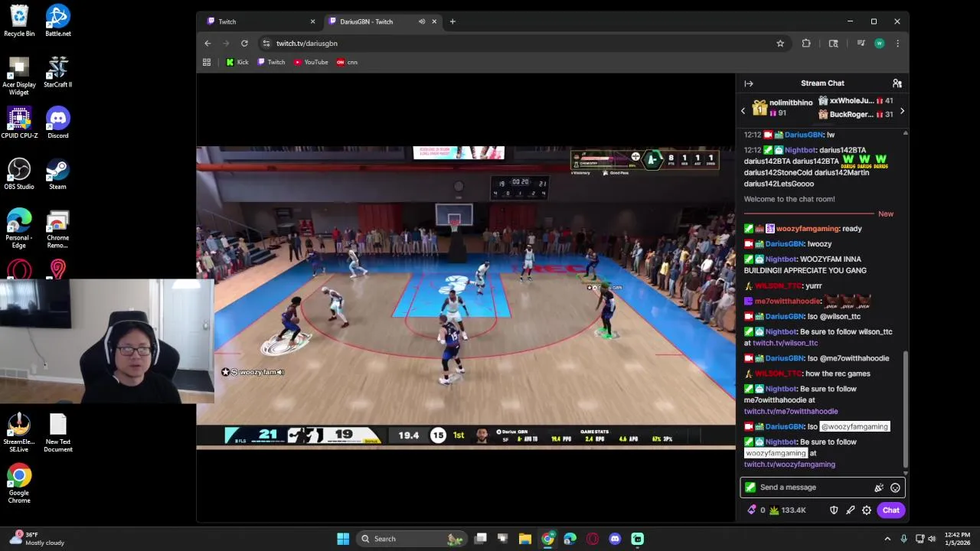Open the chat community users list
This screenshot has width=980, height=551.
tap(897, 83)
